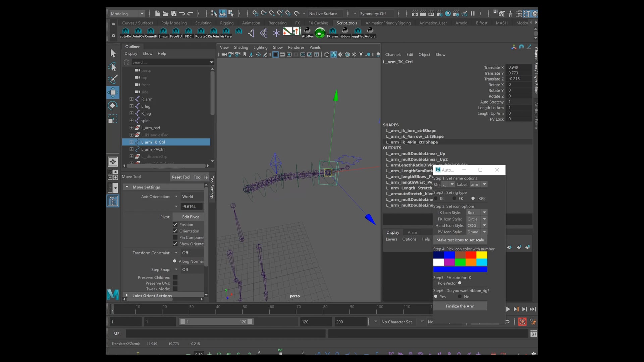Activate the Rotate tool in the toolbox
The image size is (644, 362).
pos(113,106)
